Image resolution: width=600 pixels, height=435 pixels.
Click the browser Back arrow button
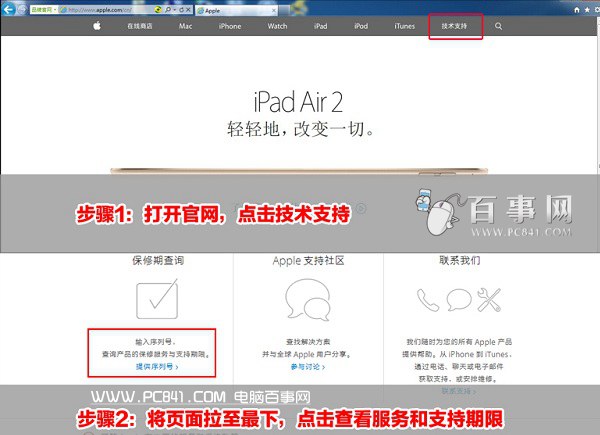click(x=8, y=9)
